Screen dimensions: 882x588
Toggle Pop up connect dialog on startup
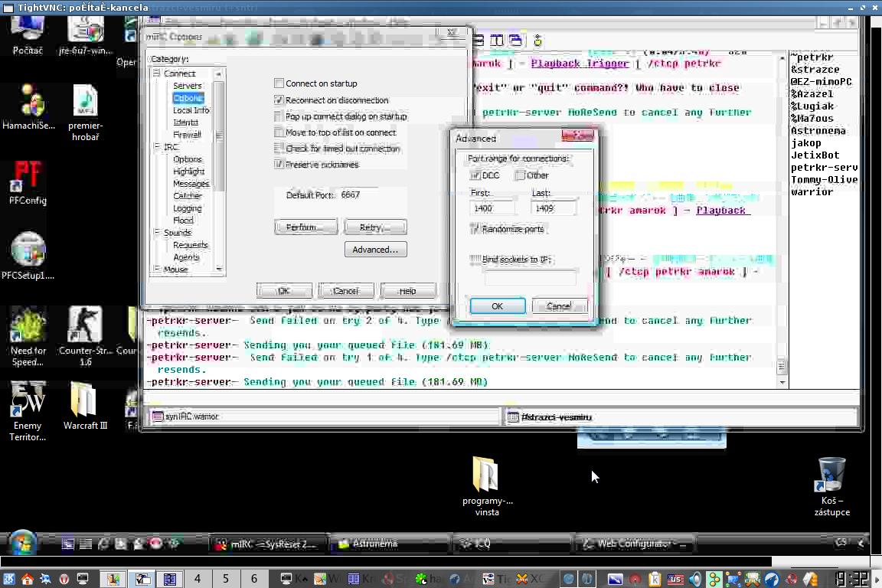(x=279, y=116)
